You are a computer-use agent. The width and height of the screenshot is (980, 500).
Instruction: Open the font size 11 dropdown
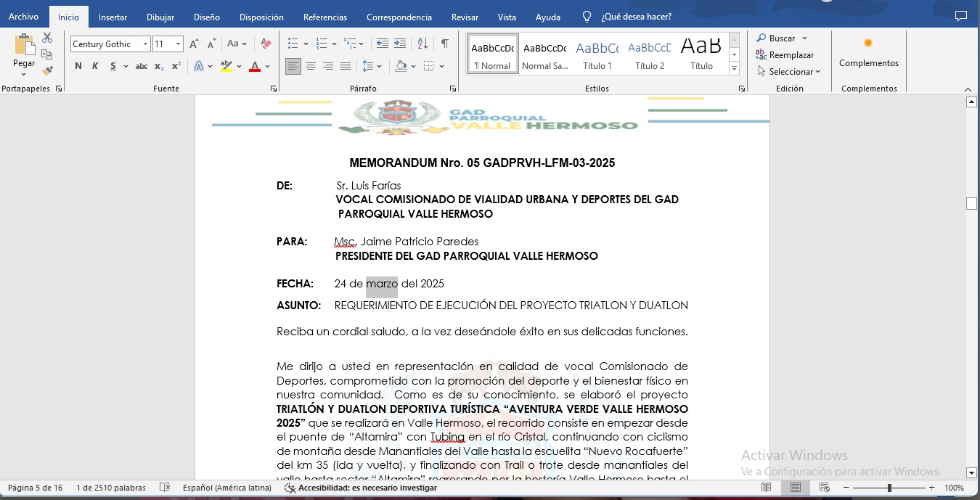coord(179,44)
